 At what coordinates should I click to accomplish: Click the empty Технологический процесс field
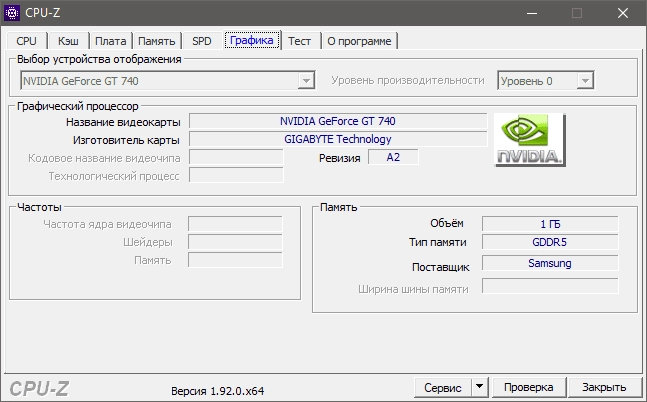click(x=236, y=175)
